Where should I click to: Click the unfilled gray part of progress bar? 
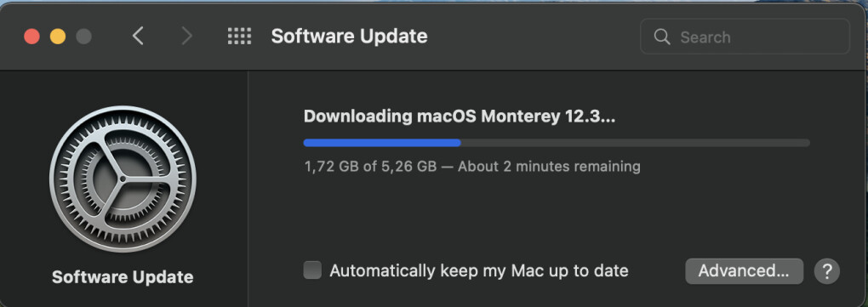point(636,143)
